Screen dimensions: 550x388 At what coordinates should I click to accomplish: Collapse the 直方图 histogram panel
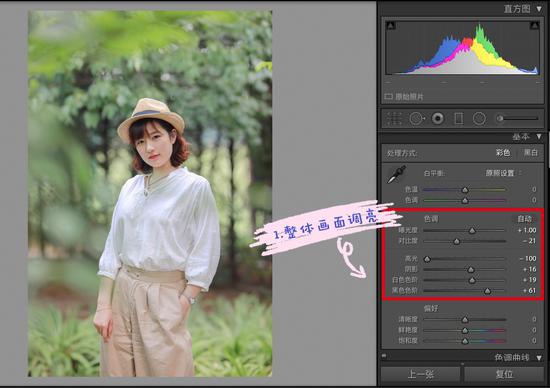coord(539,9)
